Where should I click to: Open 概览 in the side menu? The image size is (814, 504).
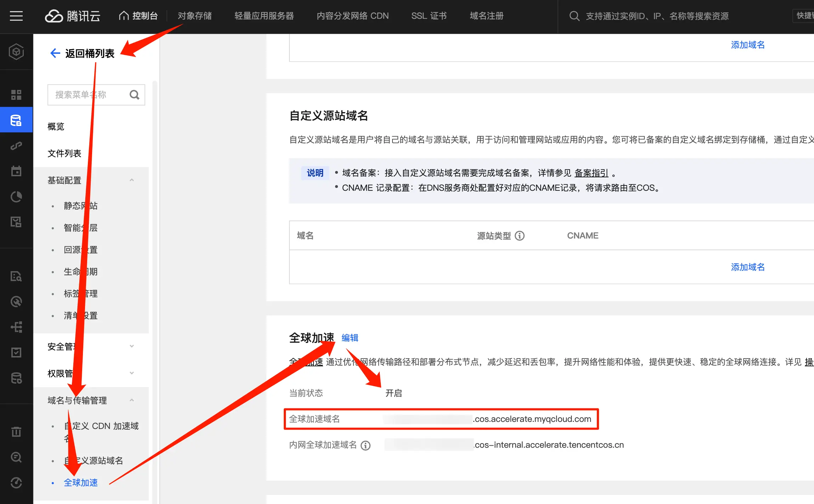tap(56, 126)
